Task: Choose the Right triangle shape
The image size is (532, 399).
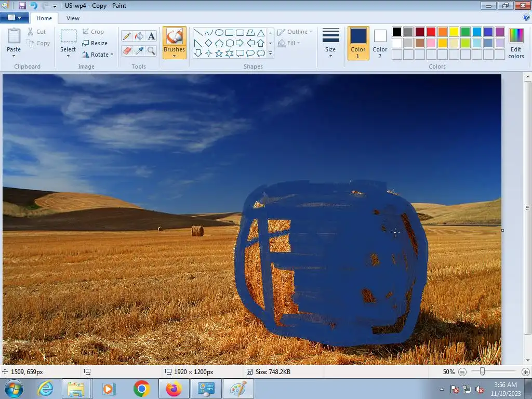Action: pos(198,43)
